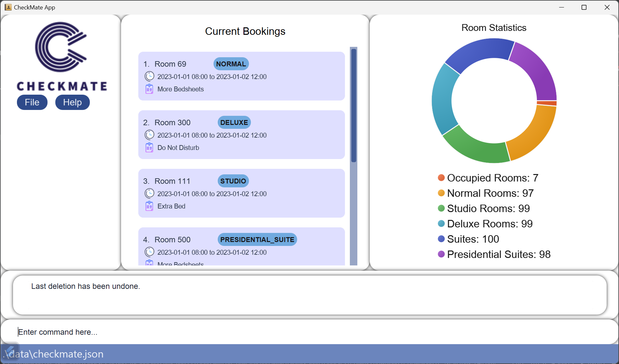The height and width of the screenshot is (364, 619).
Task: Click the 'Last deletion has been undone.' message
Action: pyautogui.click(x=86, y=286)
